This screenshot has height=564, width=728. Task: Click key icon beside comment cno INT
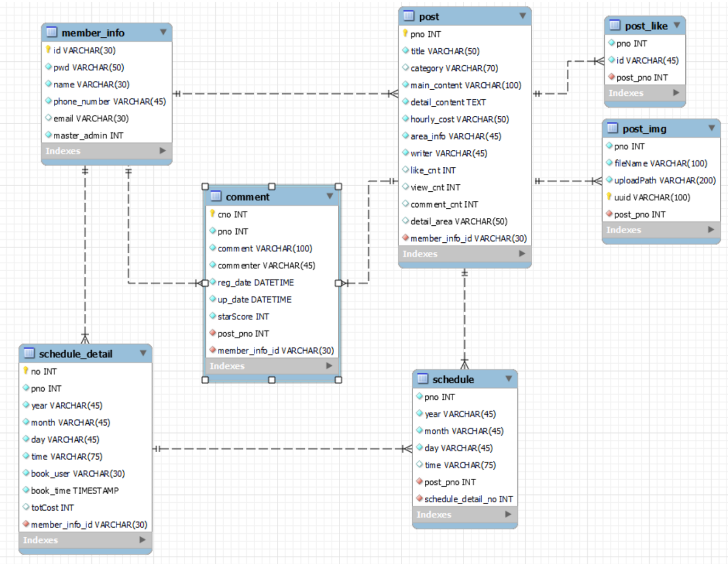click(x=212, y=214)
